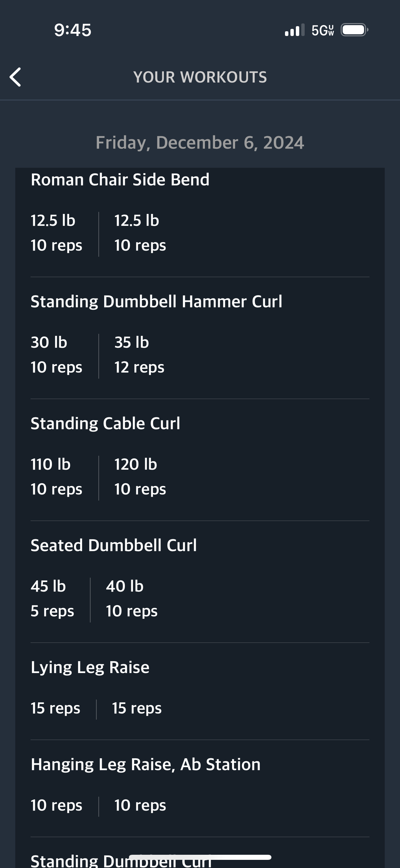This screenshot has height=868, width=400.
Task: Tap the 45 lb 5 reps set
Action: point(52,599)
